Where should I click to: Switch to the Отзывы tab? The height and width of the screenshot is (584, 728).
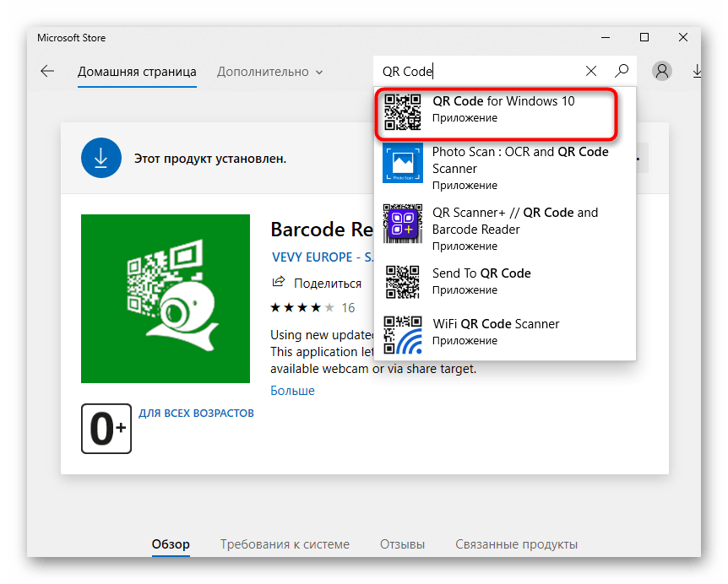(402, 544)
